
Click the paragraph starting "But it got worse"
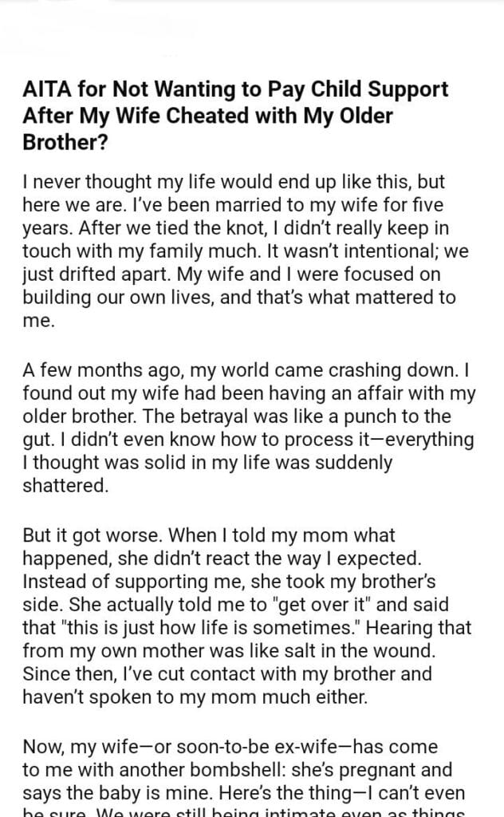247,617
